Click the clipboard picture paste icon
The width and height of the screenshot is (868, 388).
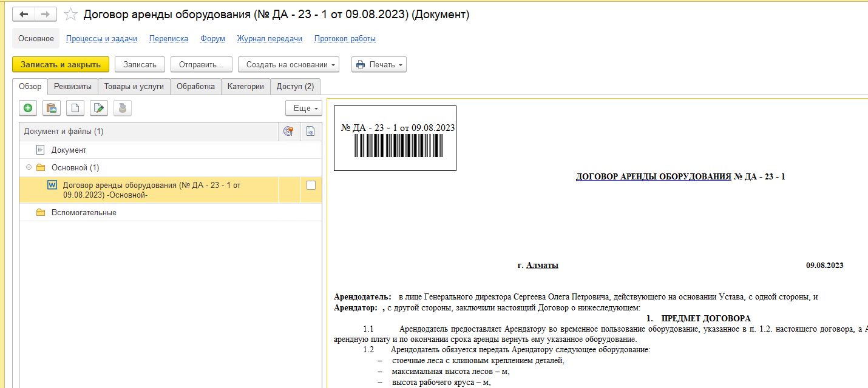click(52, 109)
